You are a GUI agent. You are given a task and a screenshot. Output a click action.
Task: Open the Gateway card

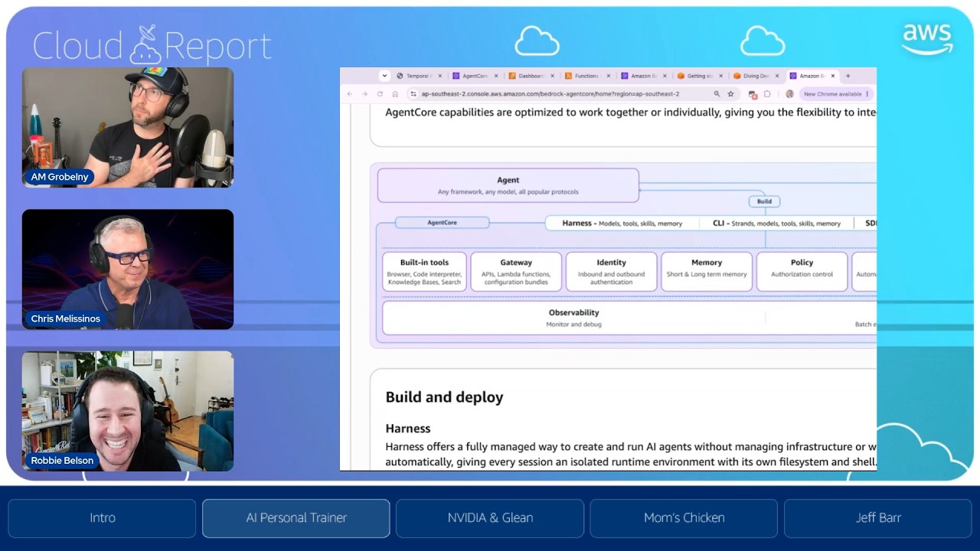pos(516,272)
